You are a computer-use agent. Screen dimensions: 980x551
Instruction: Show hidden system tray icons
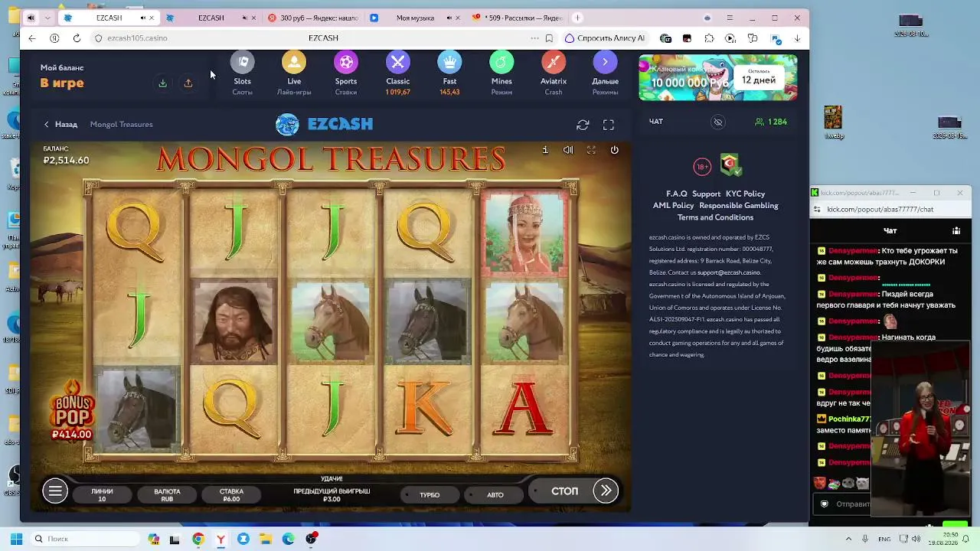(848, 539)
